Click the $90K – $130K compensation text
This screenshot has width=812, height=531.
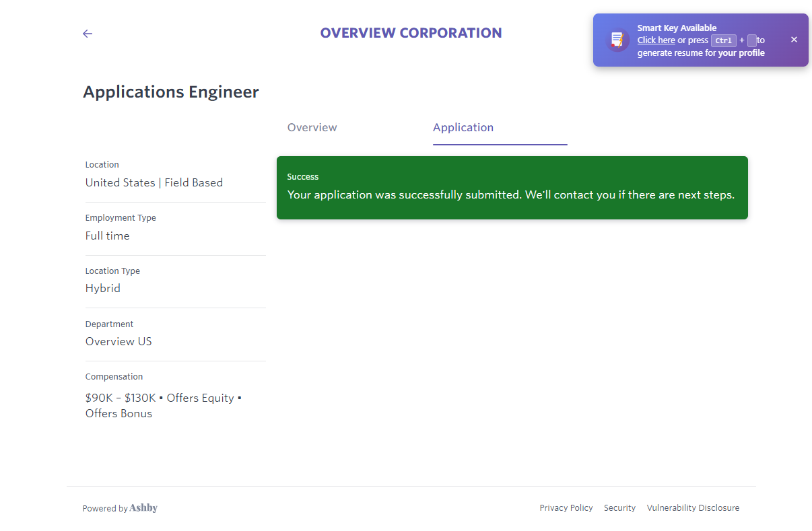(121, 398)
